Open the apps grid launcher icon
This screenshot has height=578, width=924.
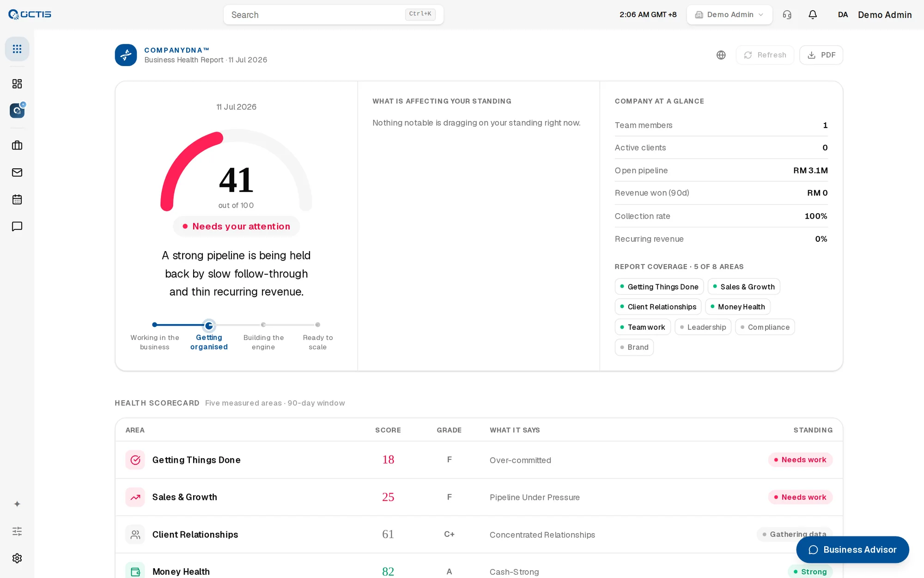tap(17, 49)
